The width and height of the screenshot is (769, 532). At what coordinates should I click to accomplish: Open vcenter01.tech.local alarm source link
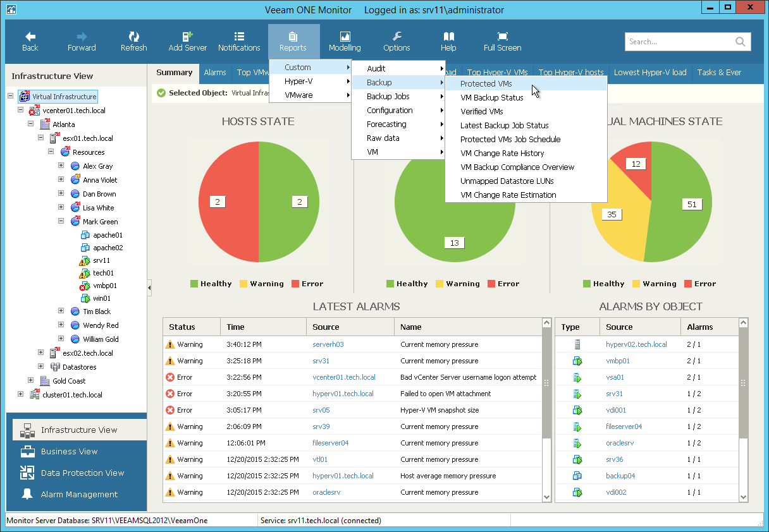pyautogui.click(x=344, y=377)
